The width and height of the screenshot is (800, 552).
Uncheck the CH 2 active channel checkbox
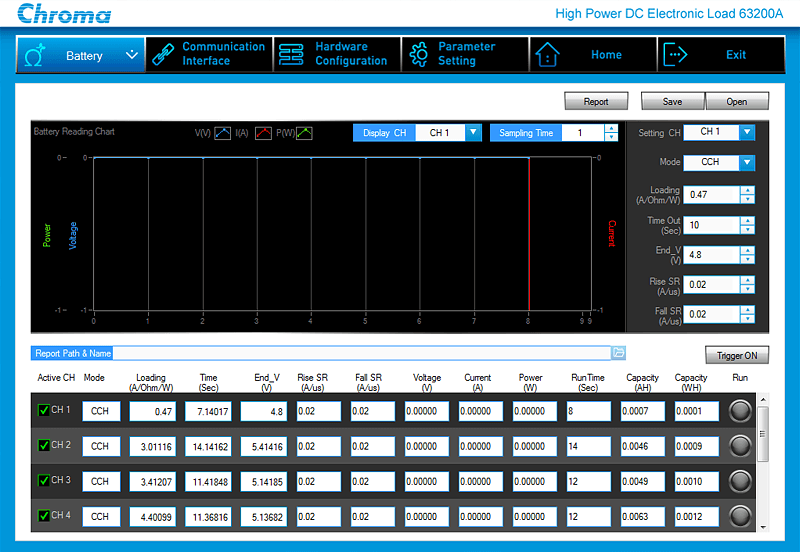[44, 445]
